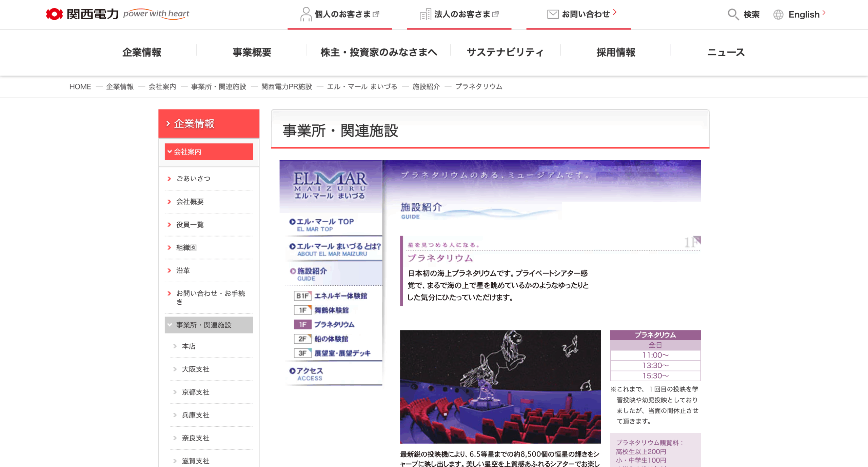
Task: Open お問い合わせ・お手続き in the sidebar
Action: pos(211,298)
